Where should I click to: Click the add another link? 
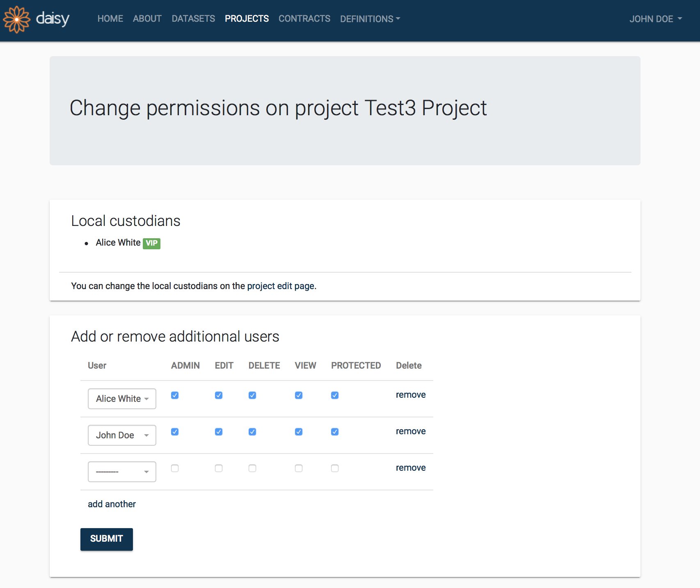pos(112,504)
